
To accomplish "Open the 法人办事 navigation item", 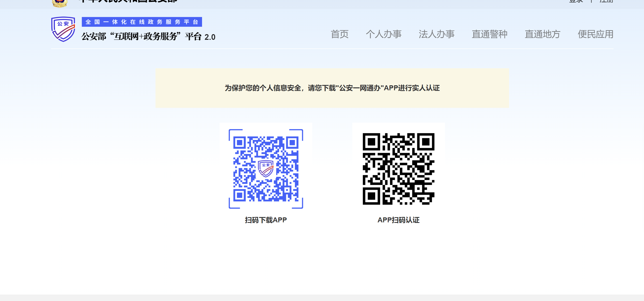I will [x=437, y=34].
